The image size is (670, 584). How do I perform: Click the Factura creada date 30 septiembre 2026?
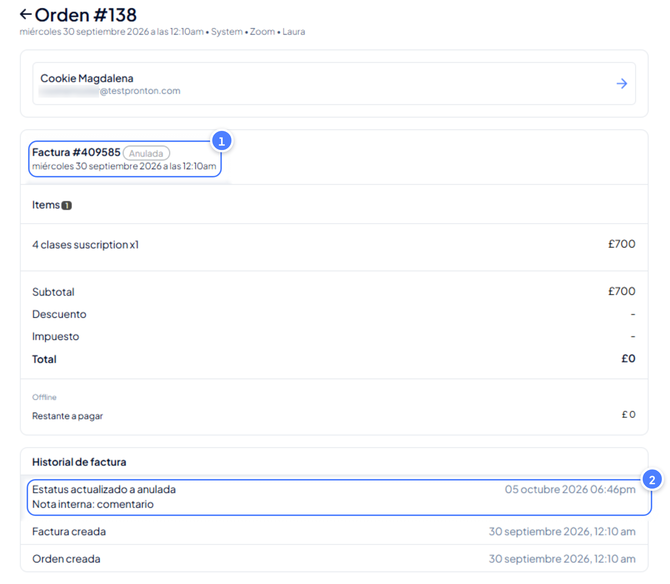562,531
